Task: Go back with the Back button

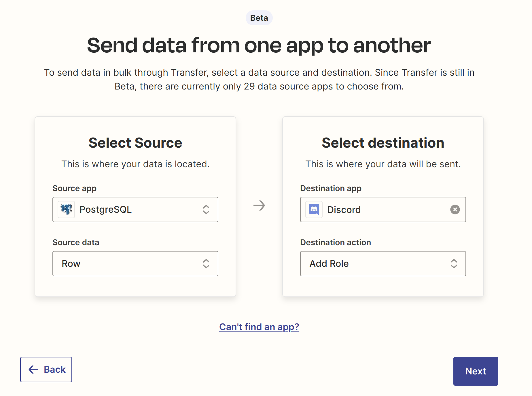Action: (x=46, y=370)
